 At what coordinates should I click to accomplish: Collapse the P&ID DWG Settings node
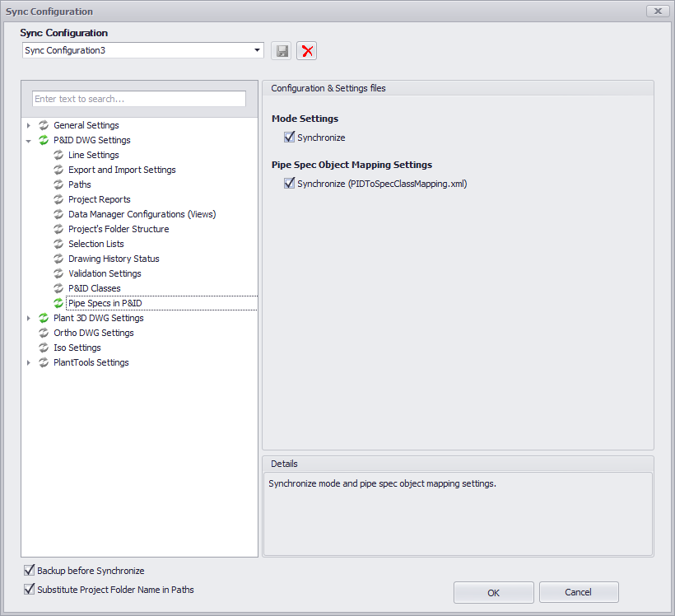click(x=29, y=141)
